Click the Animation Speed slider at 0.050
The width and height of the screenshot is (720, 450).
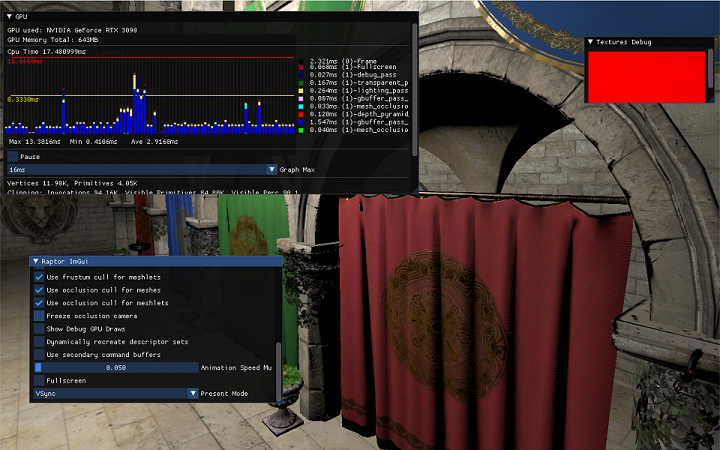pyautogui.click(x=116, y=367)
